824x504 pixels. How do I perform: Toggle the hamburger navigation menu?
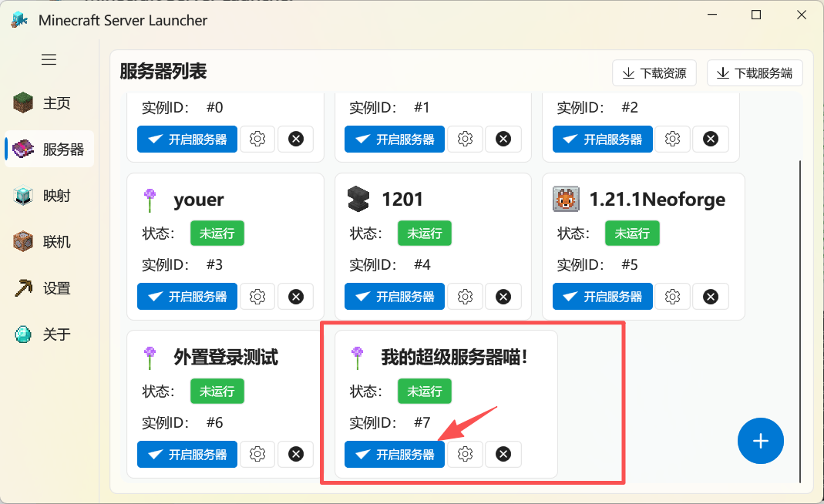tap(49, 59)
